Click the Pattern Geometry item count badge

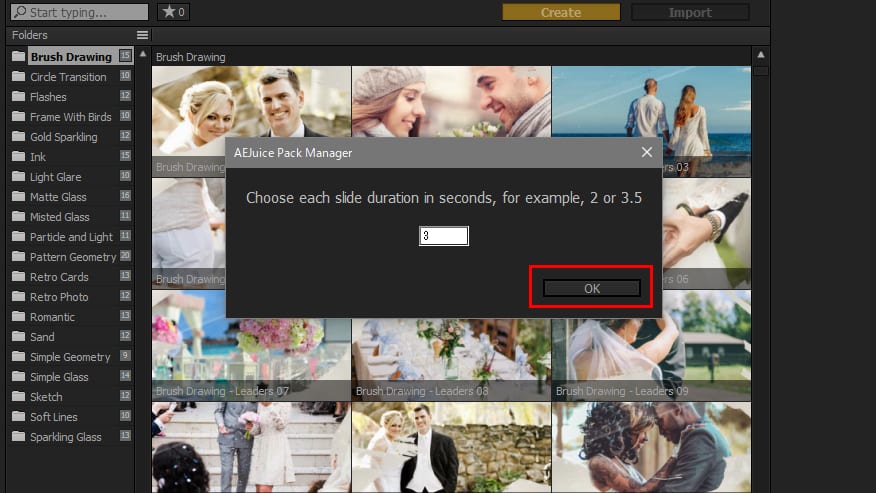pyautogui.click(x=125, y=255)
